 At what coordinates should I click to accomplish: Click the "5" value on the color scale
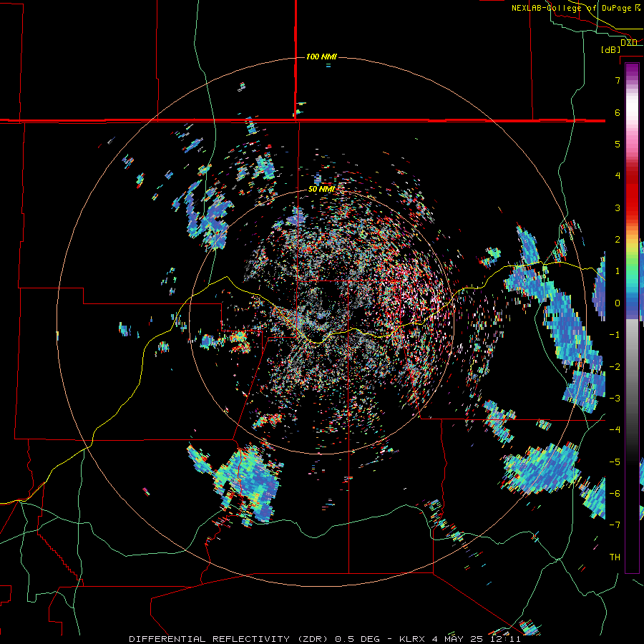pyautogui.click(x=618, y=144)
